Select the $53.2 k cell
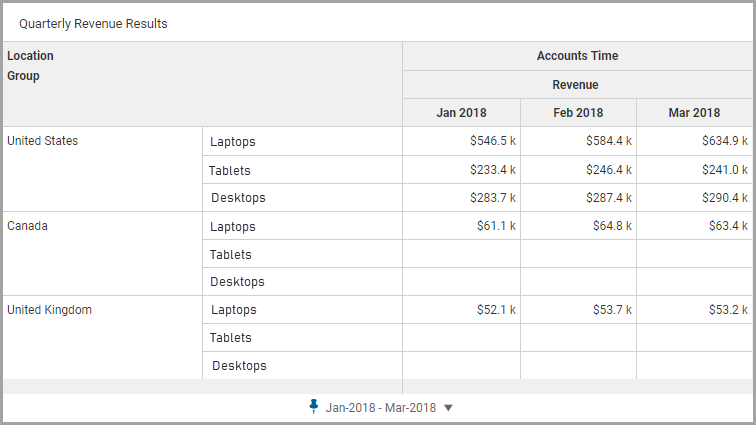The image size is (756, 425). click(x=694, y=310)
